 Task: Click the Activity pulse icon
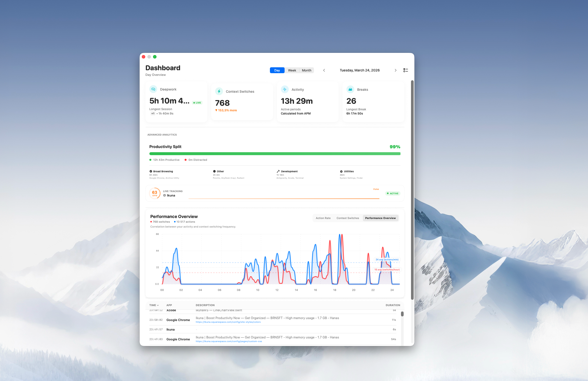pyautogui.click(x=285, y=89)
